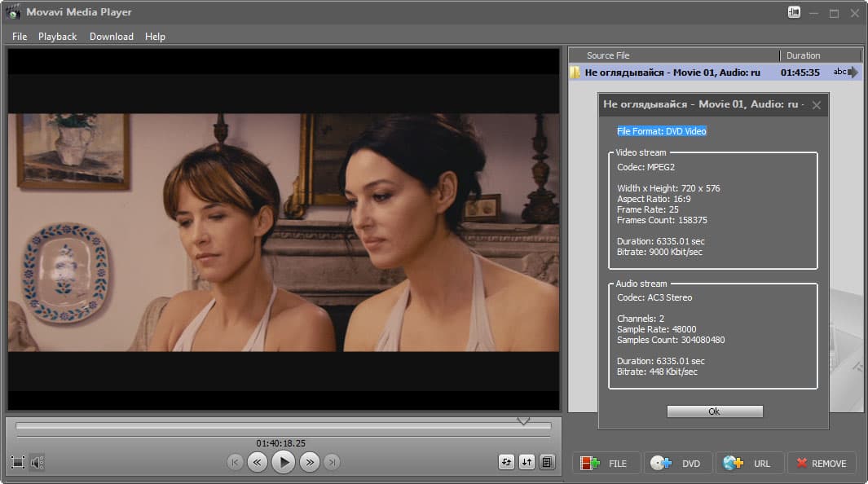Open the Download menu
868x484 pixels.
click(112, 37)
